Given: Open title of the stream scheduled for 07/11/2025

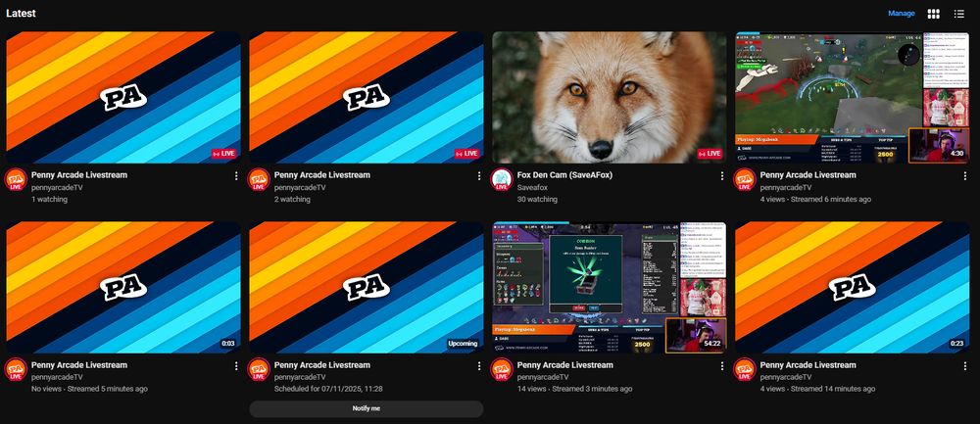Looking at the screenshot, I should click(x=321, y=365).
